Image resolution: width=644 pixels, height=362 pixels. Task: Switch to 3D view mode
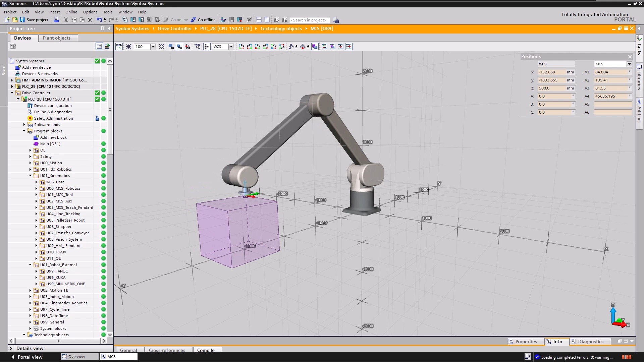[179, 47]
